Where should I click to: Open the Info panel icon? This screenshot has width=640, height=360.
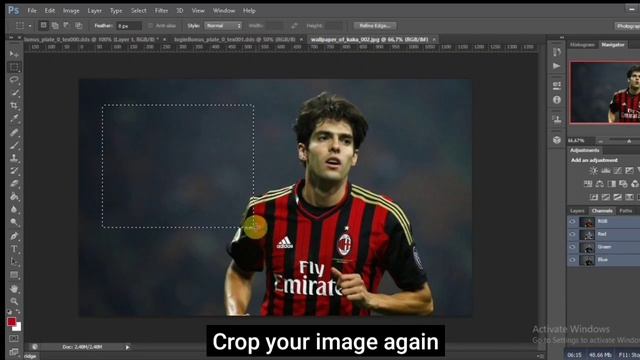557,100
